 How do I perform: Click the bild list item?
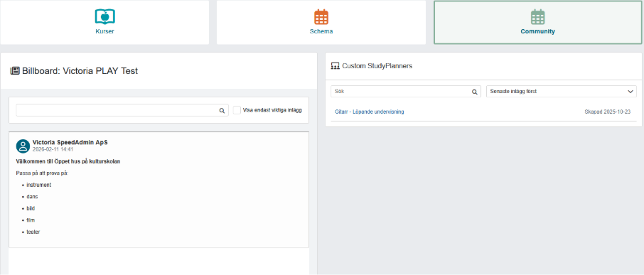coord(31,208)
